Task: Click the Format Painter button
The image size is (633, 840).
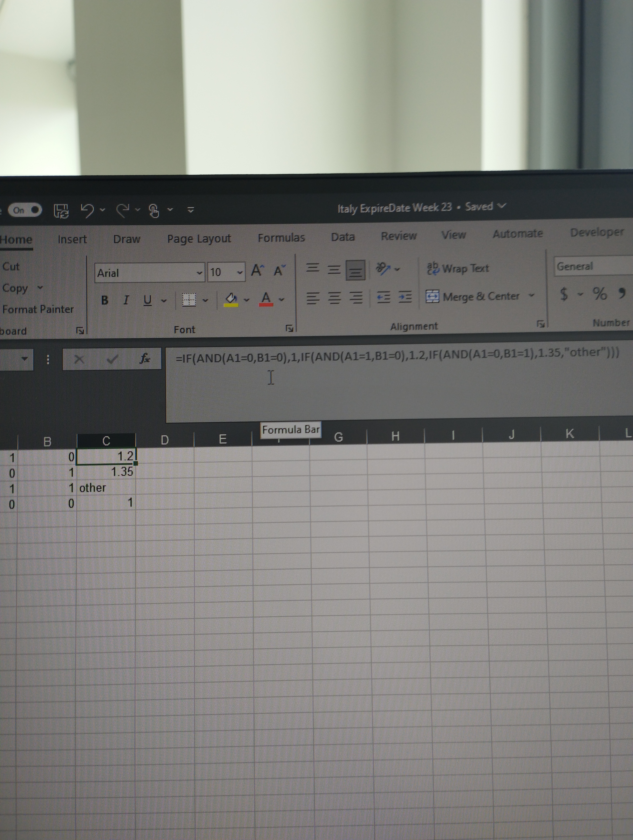Action: 38,309
